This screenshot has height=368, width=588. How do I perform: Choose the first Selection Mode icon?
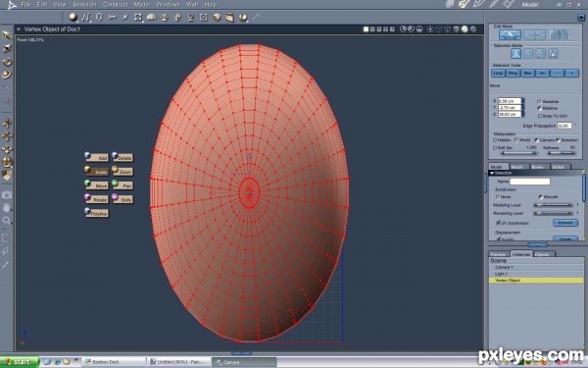[x=516, y=54]
